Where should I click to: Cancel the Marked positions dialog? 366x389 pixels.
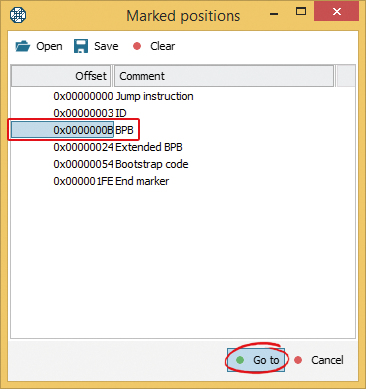point(319,360)
